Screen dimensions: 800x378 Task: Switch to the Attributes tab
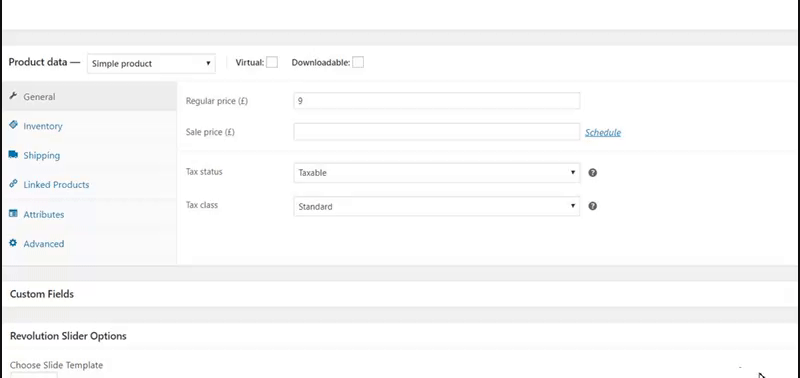click(x=90, y=214)
